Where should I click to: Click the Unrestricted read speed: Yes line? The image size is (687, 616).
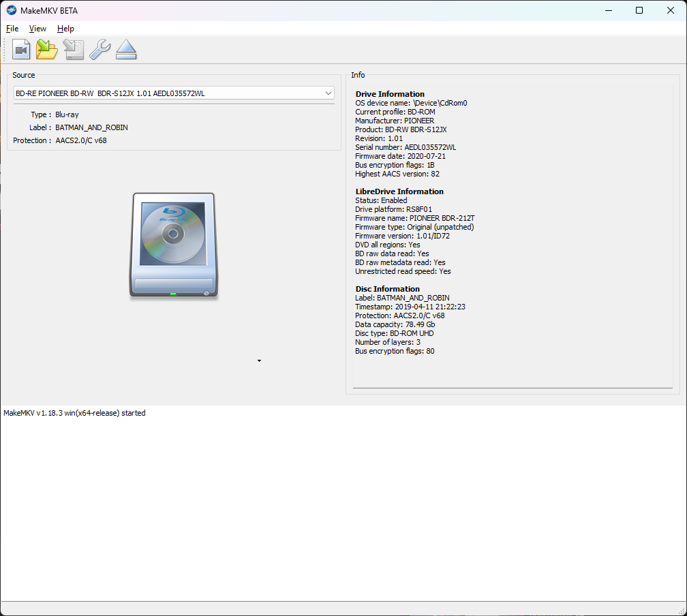coord(403,271)
